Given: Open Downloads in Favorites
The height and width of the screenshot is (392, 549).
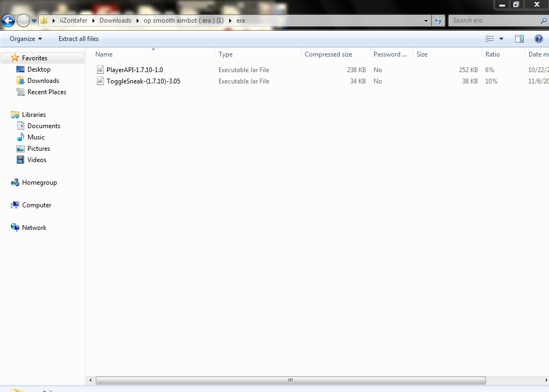Looking at the screenshot, I should [x=43, y=81].
